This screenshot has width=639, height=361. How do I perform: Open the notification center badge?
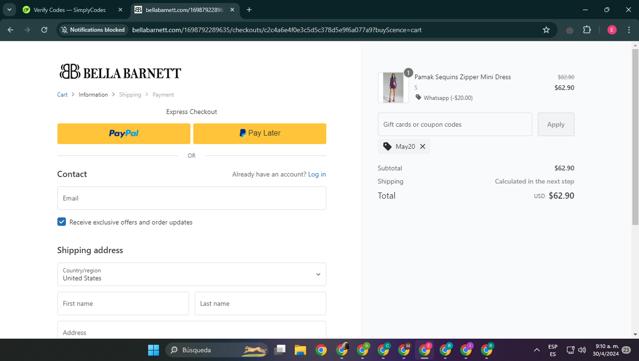point(626,350)
